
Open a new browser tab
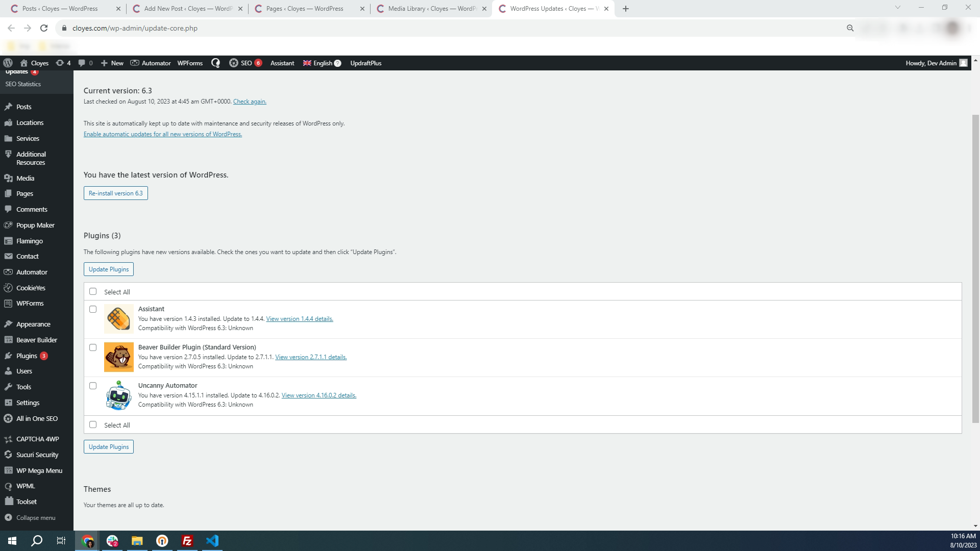(626, 9)
